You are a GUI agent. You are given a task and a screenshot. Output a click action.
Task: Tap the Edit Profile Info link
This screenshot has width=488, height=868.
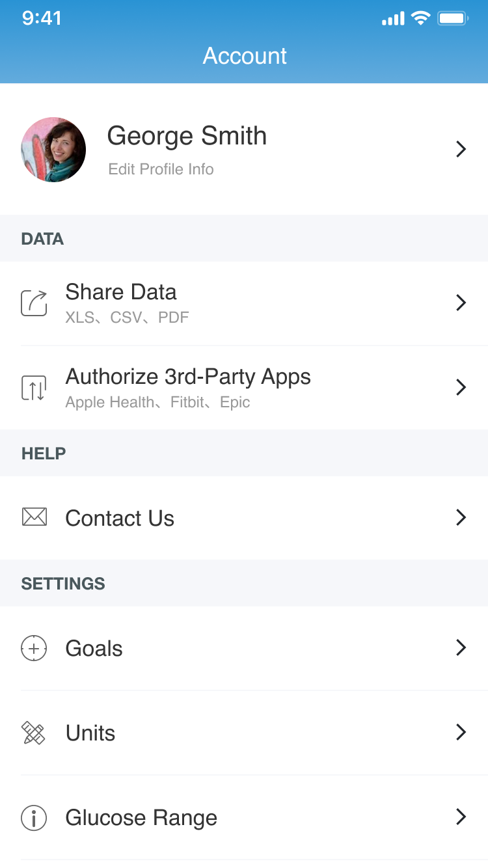coord(161,169)
